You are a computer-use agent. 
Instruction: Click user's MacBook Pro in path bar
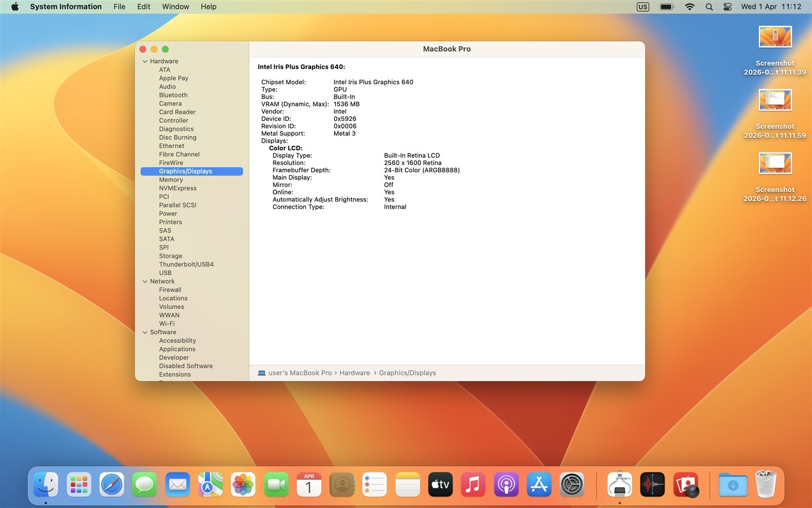coord(299,373)
